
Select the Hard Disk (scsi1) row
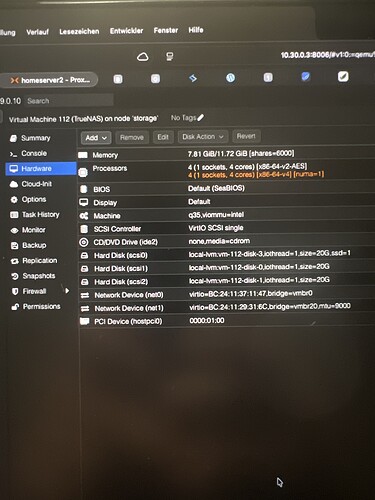[x=227, y=268]
